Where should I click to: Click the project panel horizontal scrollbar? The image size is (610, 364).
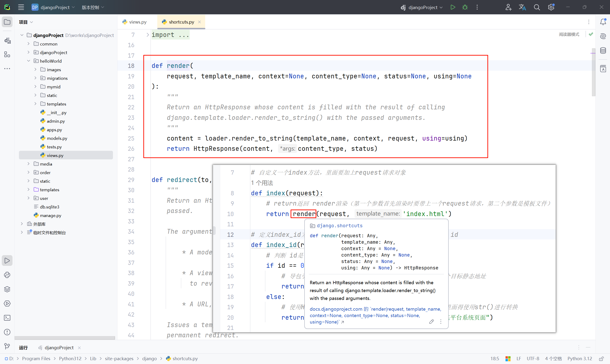65,338
